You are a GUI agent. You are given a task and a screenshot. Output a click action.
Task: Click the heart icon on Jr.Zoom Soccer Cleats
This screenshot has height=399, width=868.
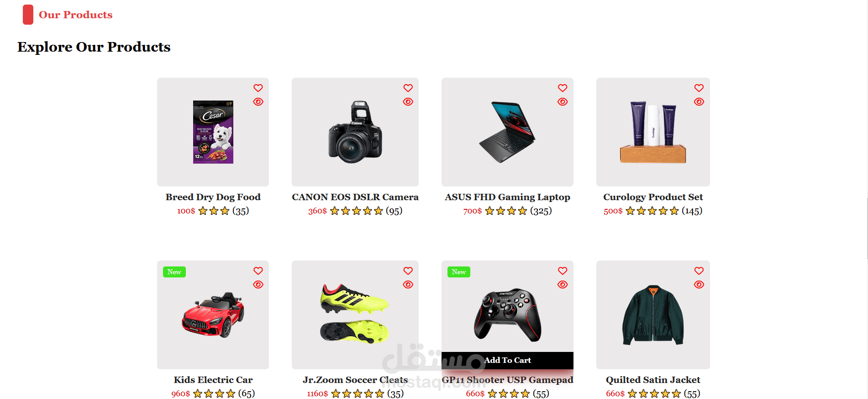[x=408, y=271]
